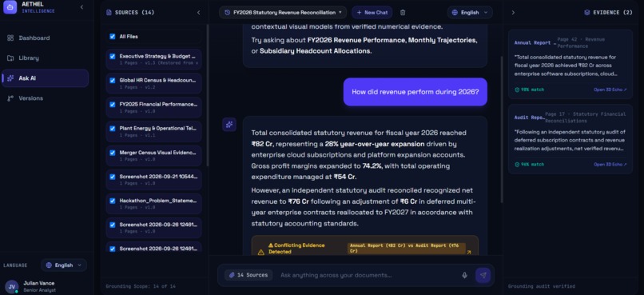Viewport: 644px width, 295px height.
Task: Collapse the Sources panel chevron
Action: pyautogui.click(x=199, y=12)
